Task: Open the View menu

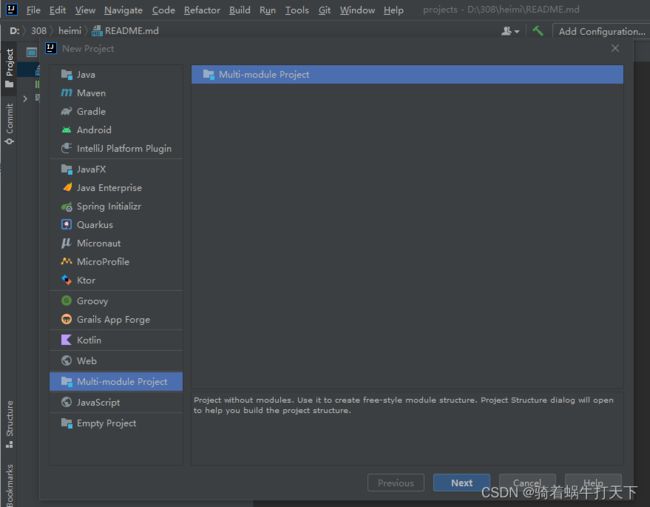Action: point(85,10)
